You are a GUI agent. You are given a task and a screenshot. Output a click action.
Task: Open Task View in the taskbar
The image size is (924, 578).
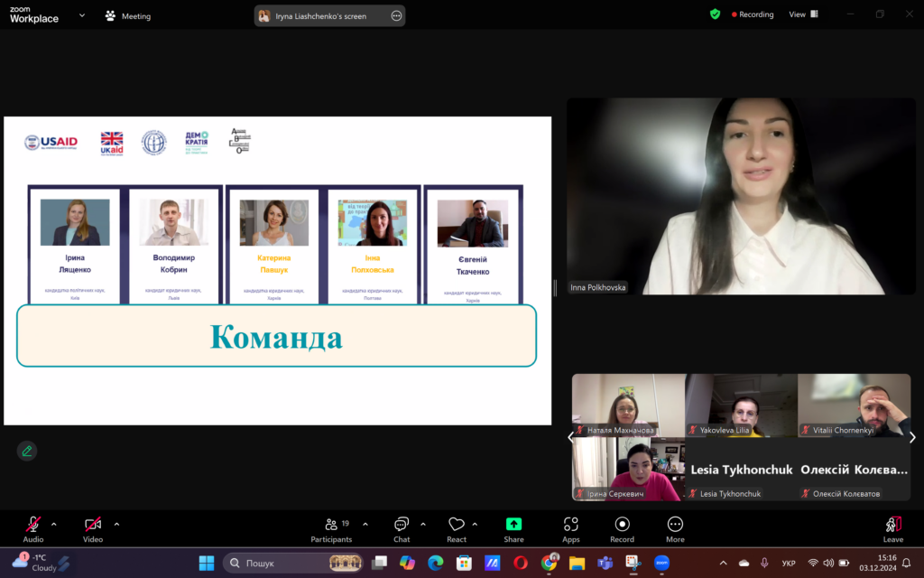(379, 564)
